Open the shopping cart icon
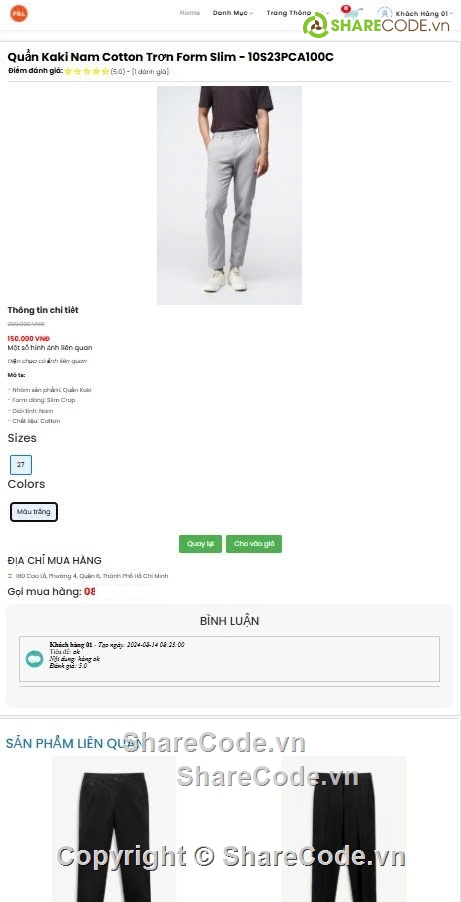The height and width of the screenshot is (902, 461). tap(351, 12)
